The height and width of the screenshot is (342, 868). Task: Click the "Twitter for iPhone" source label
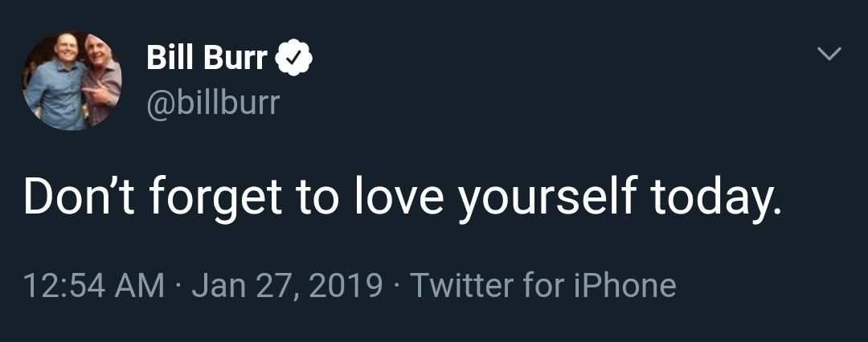point(543,286)
